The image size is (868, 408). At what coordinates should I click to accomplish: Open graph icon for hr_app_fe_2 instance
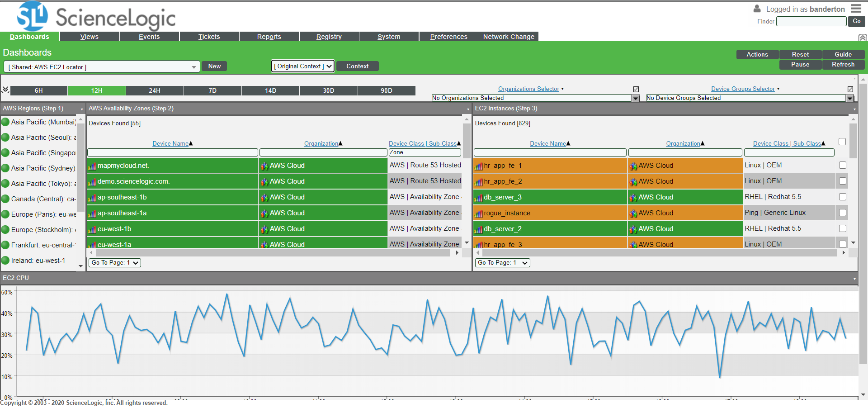[x=479, y=182]
